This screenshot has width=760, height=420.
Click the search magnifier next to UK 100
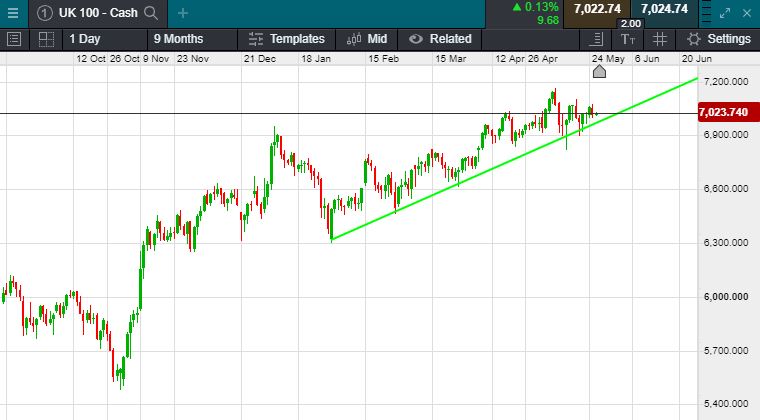150,13
